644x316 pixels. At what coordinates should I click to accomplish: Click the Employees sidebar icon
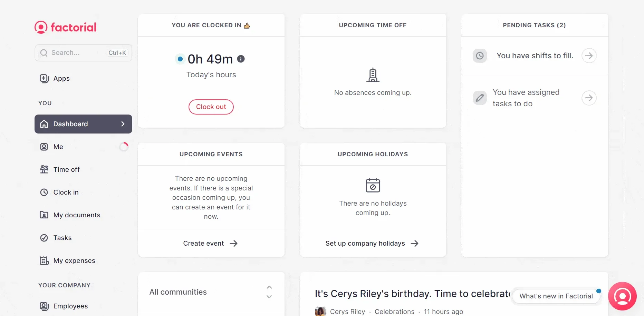point(44,306)
